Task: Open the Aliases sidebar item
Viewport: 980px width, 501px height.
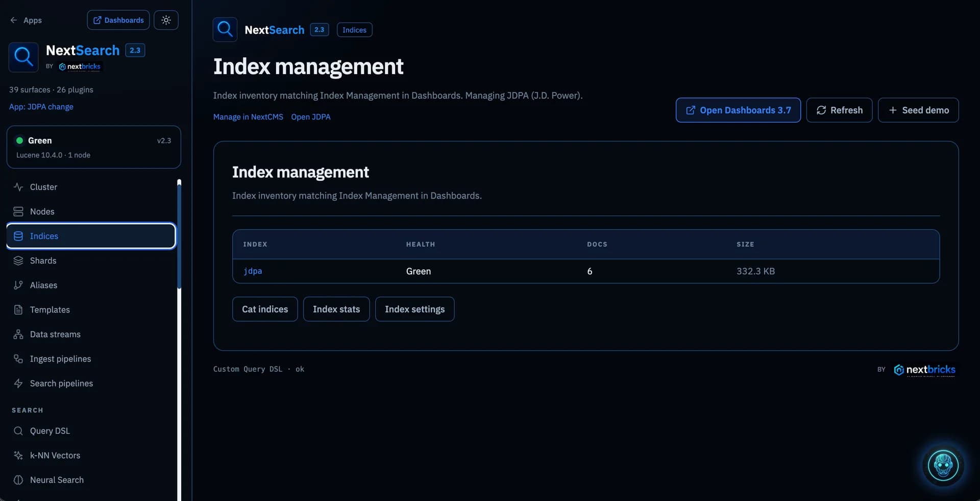Action: click(x=91, y=285)
